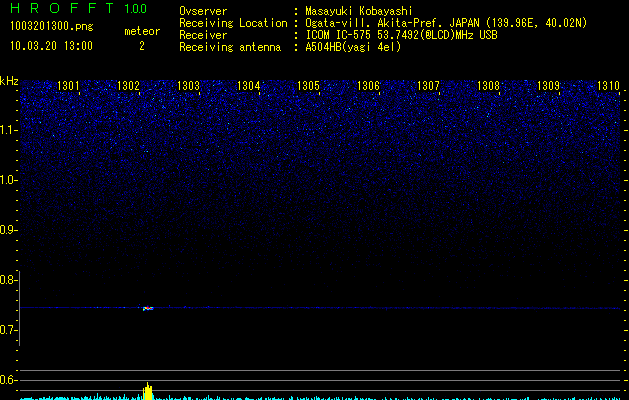Click the Receiving antenna field label
This screenshot has height=400, width=629.
tap(230, 47)
